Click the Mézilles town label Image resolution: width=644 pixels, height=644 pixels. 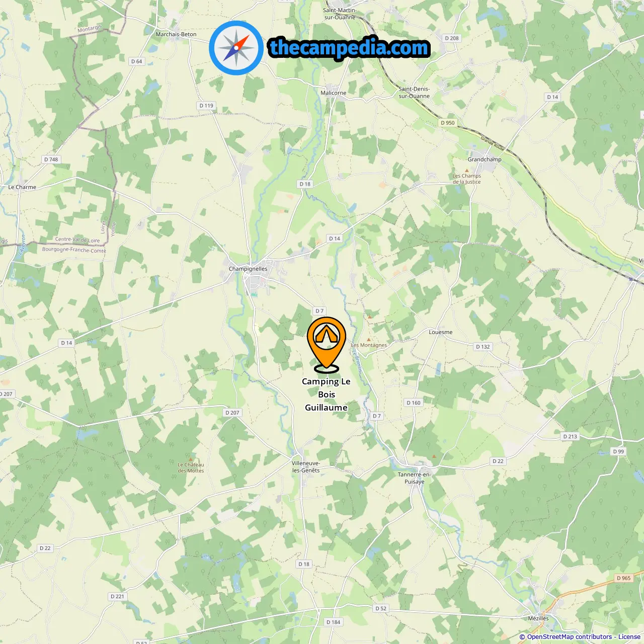538,618
